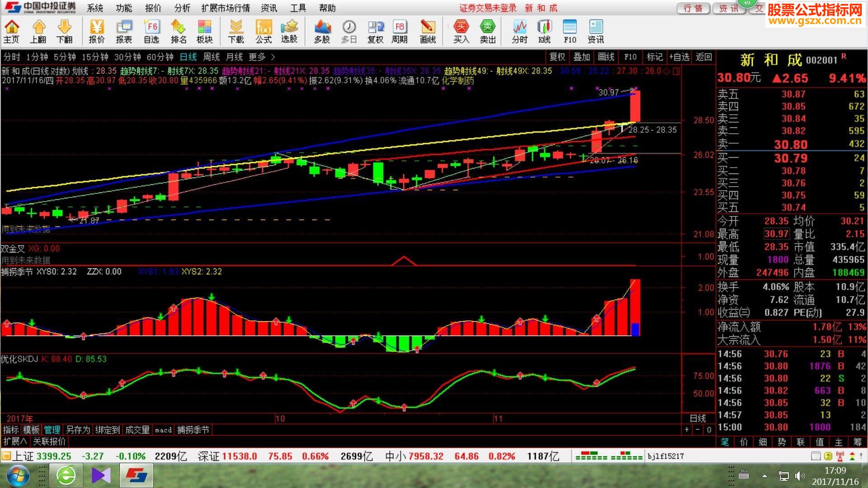Select the macd indicator tab
This screenshot has height=488, width=868.
coord(163,430)
